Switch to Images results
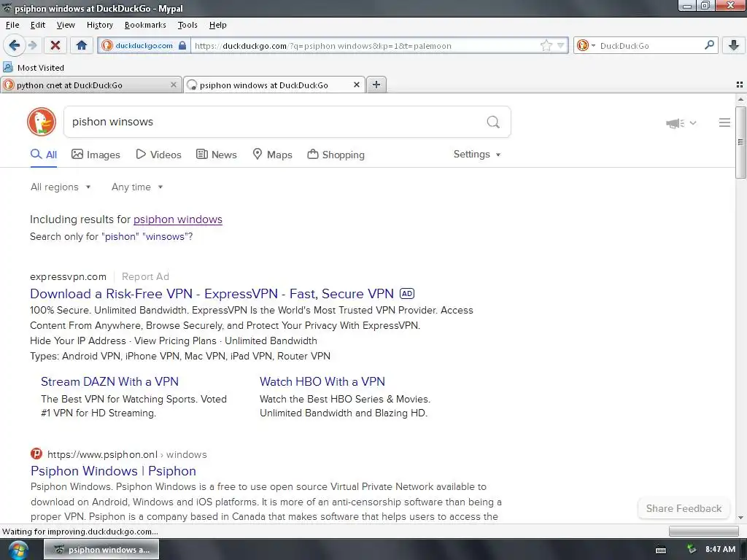 click(x=96, y=155)
